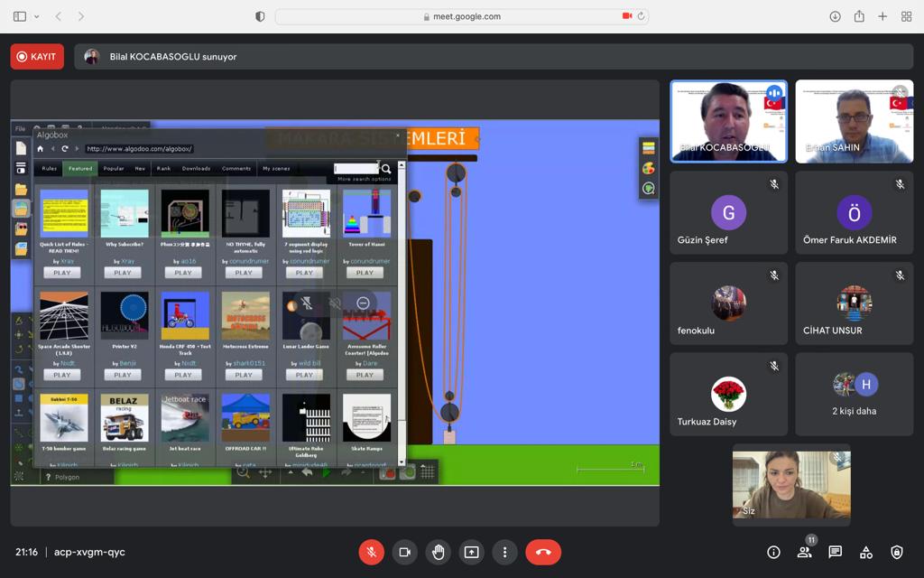Refresh the Algobox browser page
This screenshot has height=578, width=924.
[64, 149]
